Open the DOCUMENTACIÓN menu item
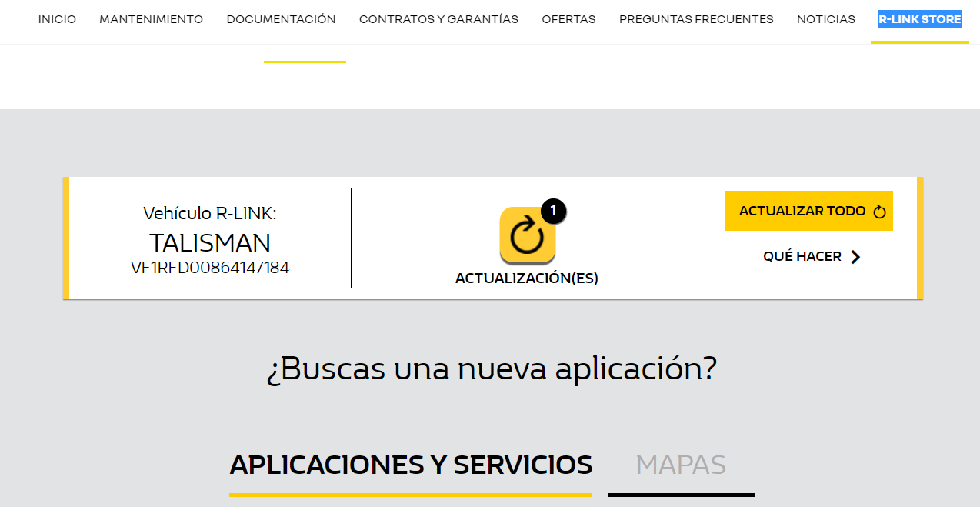Image resolution: width=980 pixels, height=507 pixels. click(281, 19)
